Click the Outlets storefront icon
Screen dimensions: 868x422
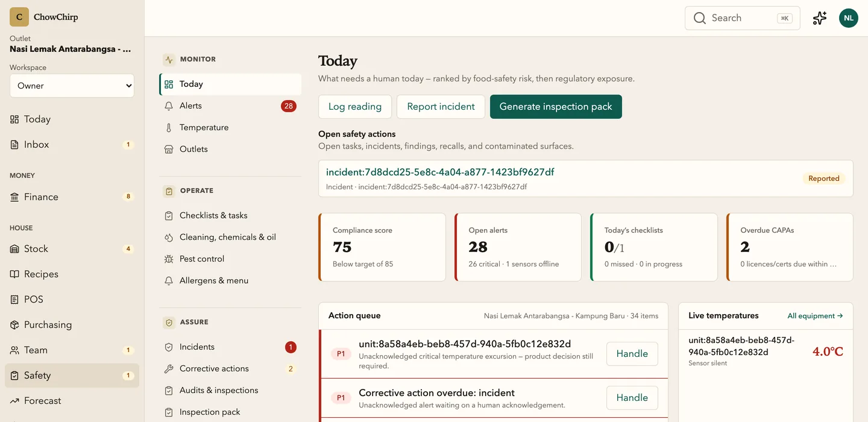pyautogui.click(x=169, y=150)
